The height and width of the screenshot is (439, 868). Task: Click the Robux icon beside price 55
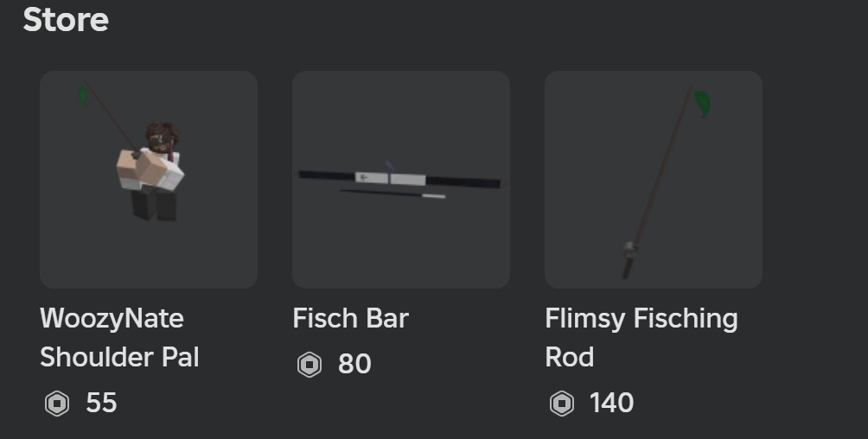[x=57, y=404]
